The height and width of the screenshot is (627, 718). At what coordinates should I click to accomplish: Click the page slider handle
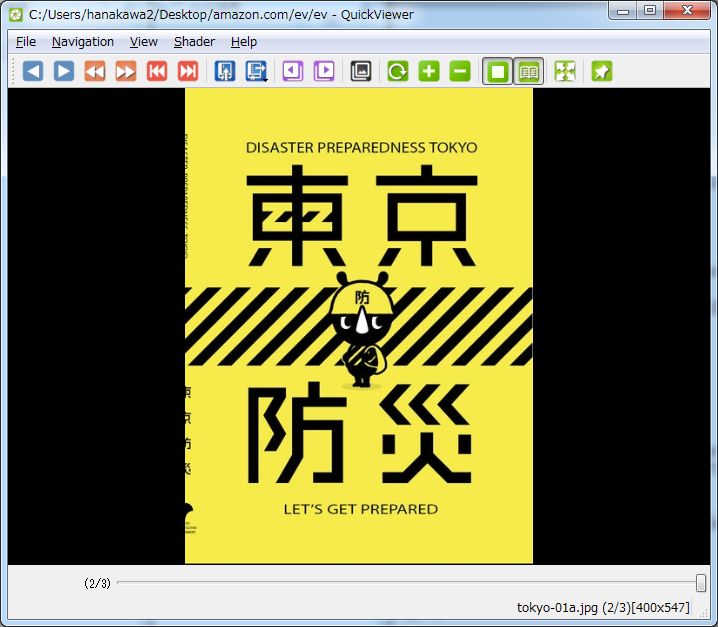(701, 583)
